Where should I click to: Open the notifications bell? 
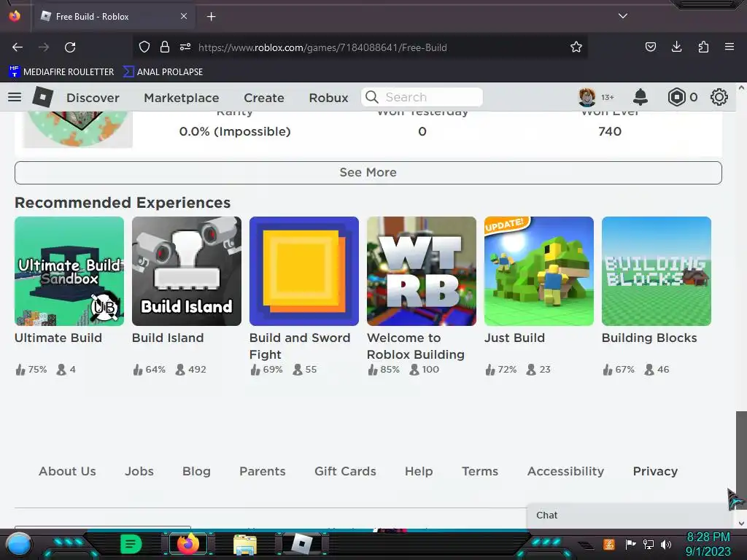[x=640, y=97]
